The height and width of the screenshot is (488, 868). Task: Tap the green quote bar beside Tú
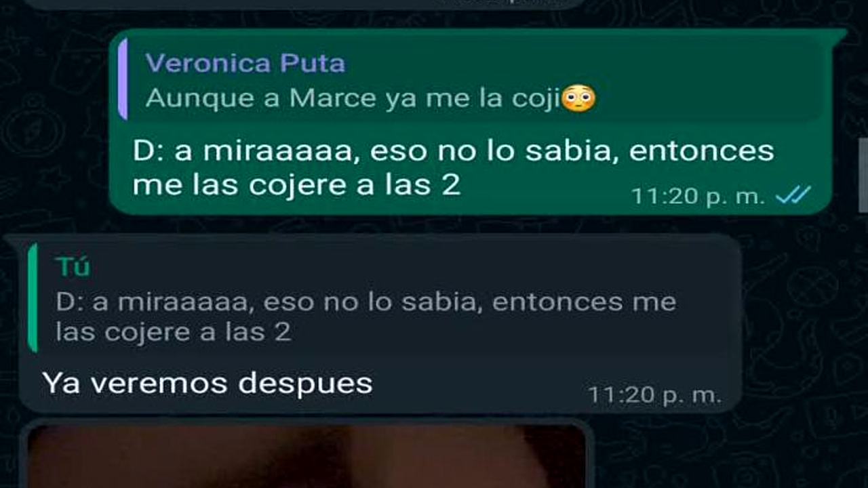[33, 298]
